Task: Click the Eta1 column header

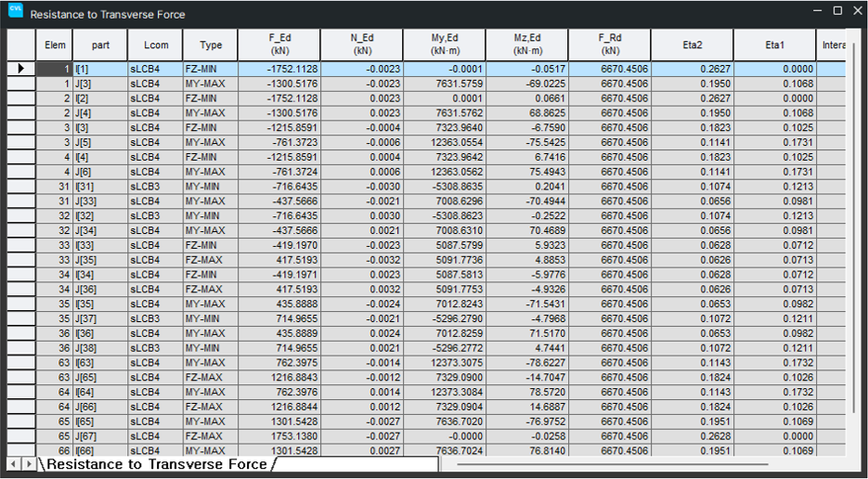Action: 775,45
